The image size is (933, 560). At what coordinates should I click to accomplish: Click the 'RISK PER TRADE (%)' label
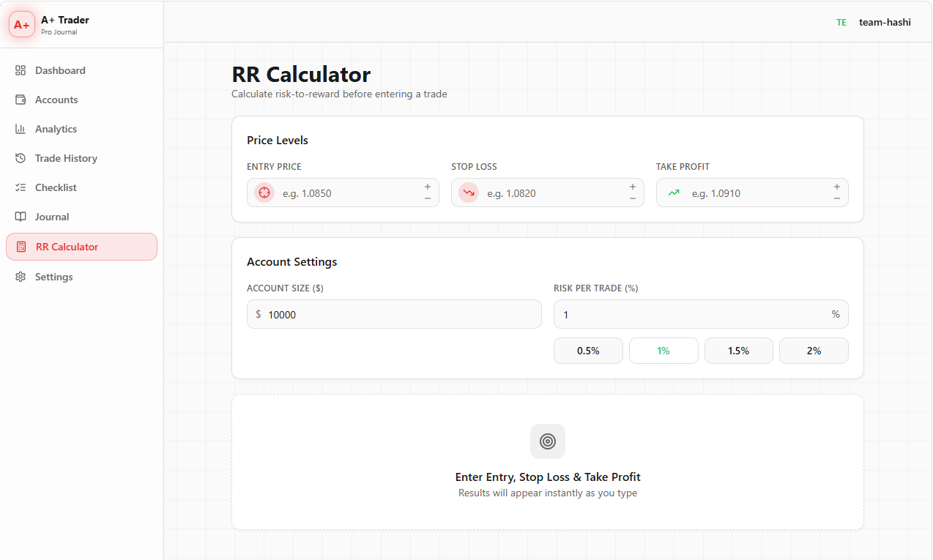pos(596,288)
